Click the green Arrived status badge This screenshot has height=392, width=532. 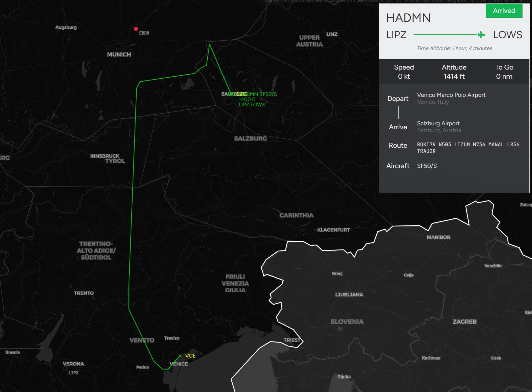504,11
